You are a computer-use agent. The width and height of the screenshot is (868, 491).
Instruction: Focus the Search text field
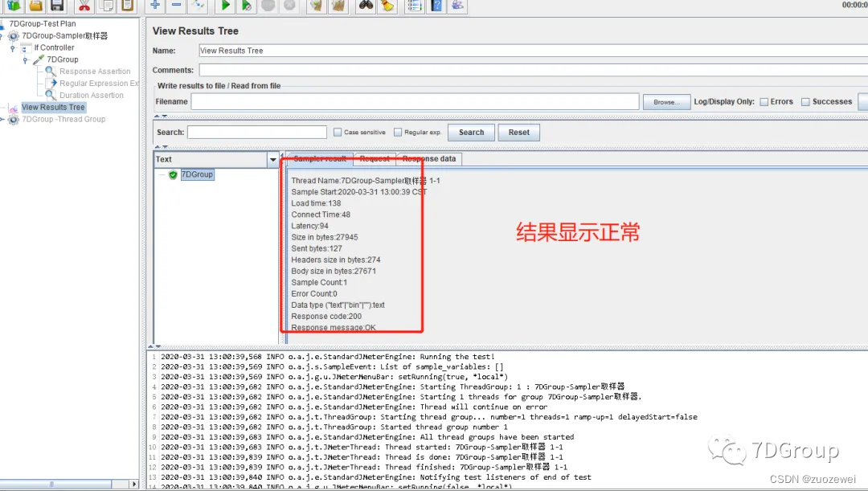257,133
